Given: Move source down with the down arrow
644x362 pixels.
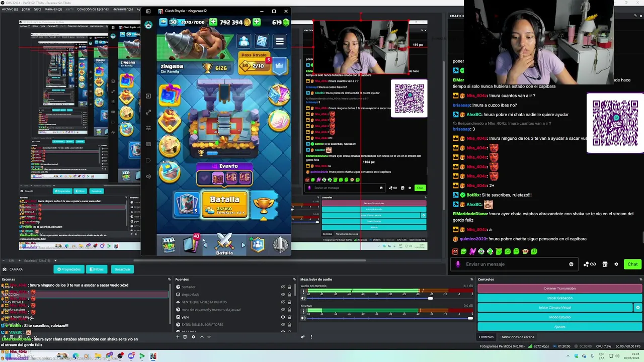Looking at the screenshot, I should click(x=209, y=337).
